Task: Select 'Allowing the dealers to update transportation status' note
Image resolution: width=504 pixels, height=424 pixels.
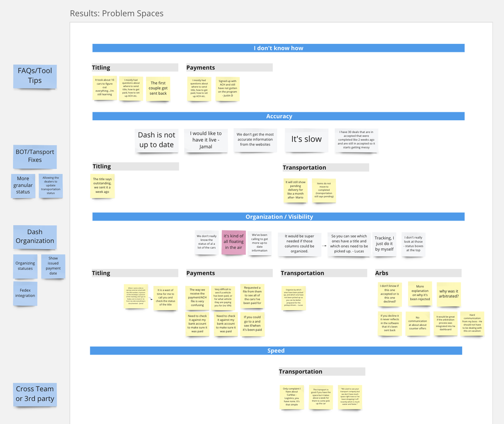Action: coord(51,186)
